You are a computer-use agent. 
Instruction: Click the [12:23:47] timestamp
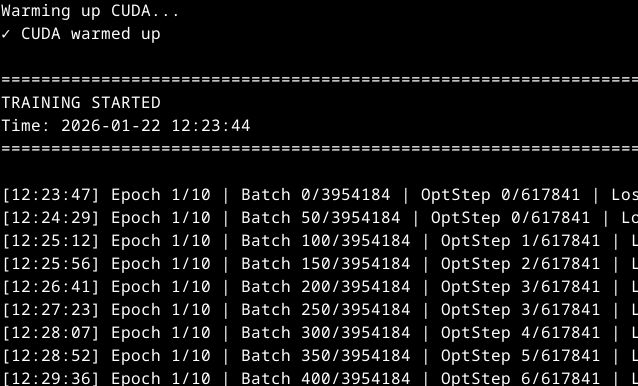click(51, 195)
